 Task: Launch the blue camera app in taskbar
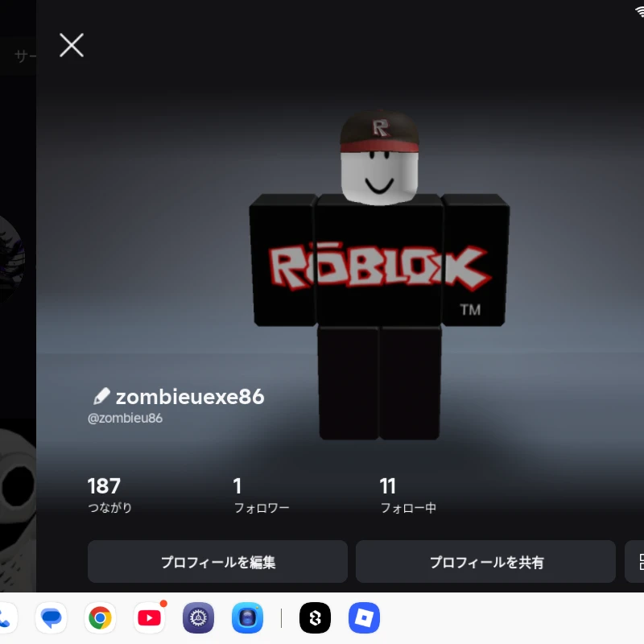[x=247, y=617]
